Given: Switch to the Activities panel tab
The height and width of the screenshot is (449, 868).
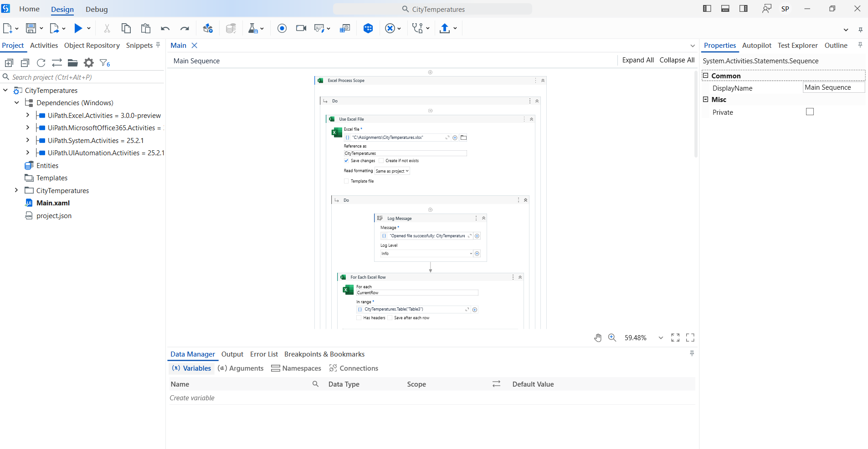Looking at the screenshot, I should (x=44, y=46).
